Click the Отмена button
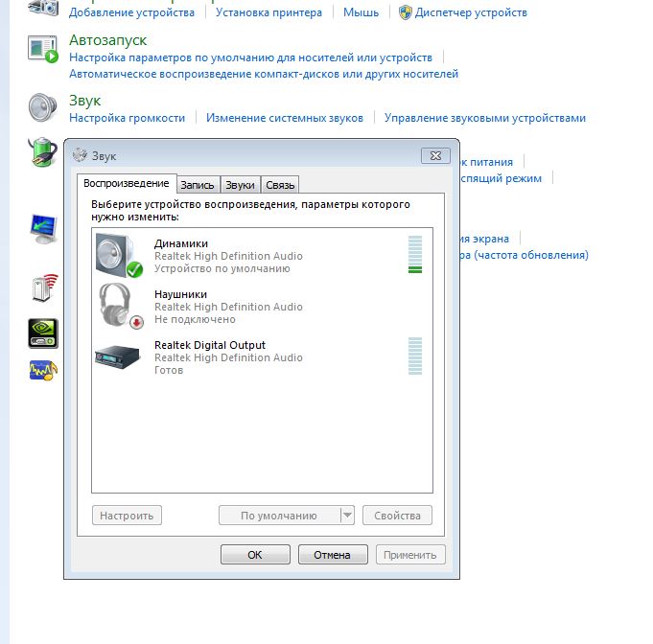 [x=333, y=555]
